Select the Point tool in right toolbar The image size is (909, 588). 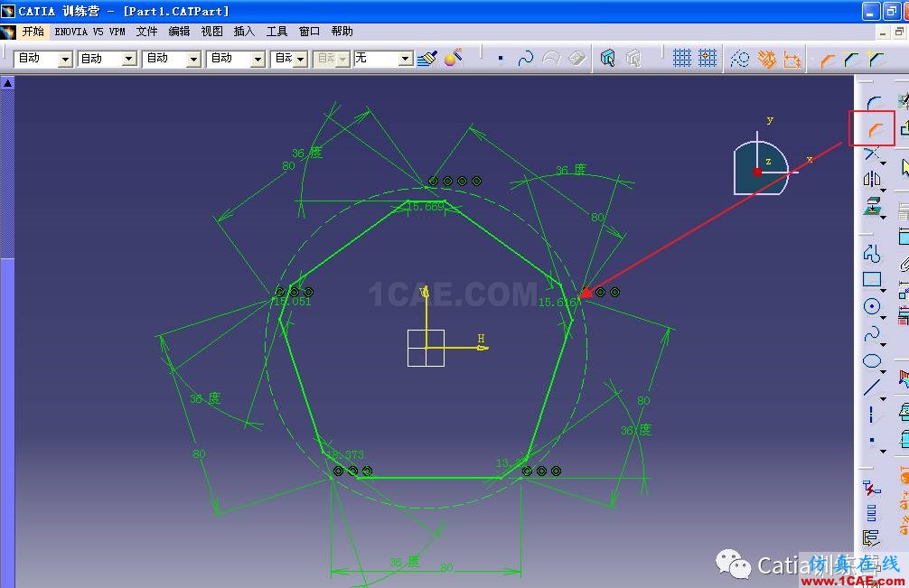[x=871, y=441]
